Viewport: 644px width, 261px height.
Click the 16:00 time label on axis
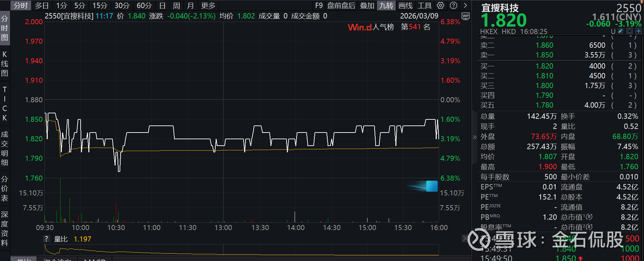coord(439,228)
